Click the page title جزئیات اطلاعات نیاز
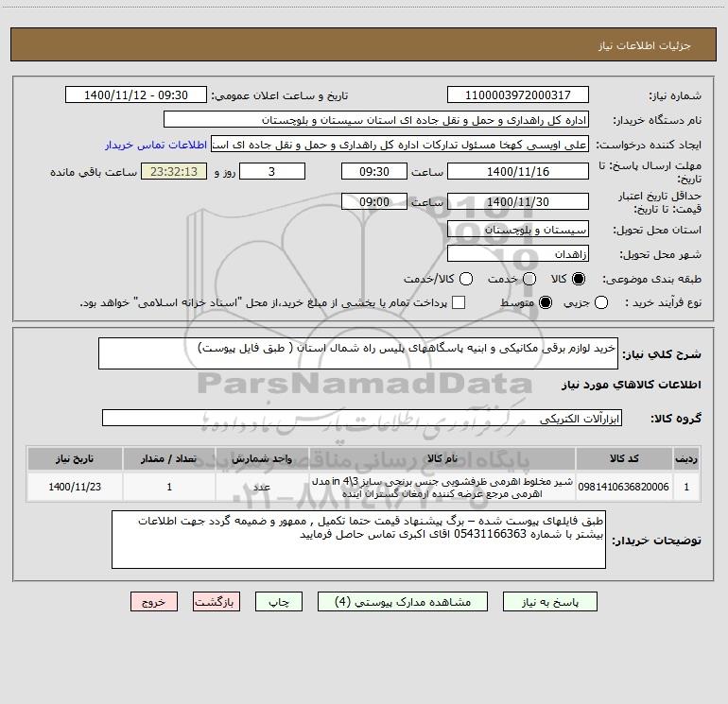728x704 pixels. pos(644,45)
